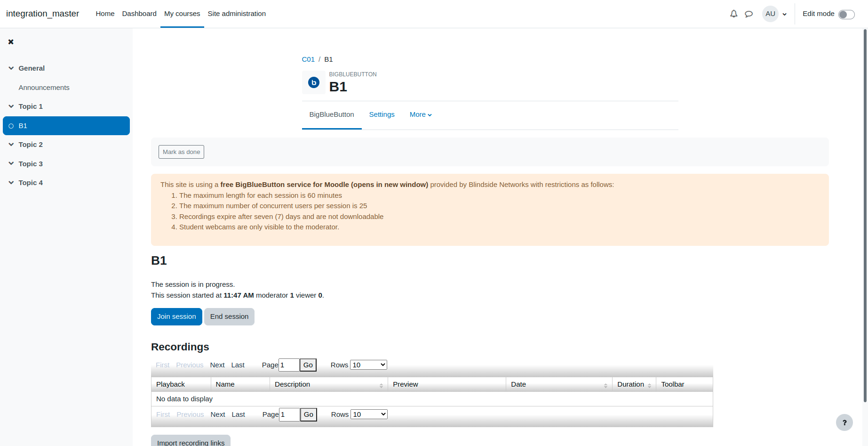The image size is (868, 446).
Task: Click the bottom Go button
Action: pyautogui.click(x=309, y=414)
